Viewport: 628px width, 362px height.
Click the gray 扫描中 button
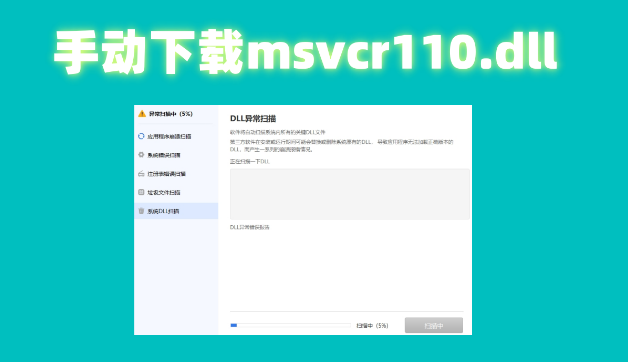434,326
